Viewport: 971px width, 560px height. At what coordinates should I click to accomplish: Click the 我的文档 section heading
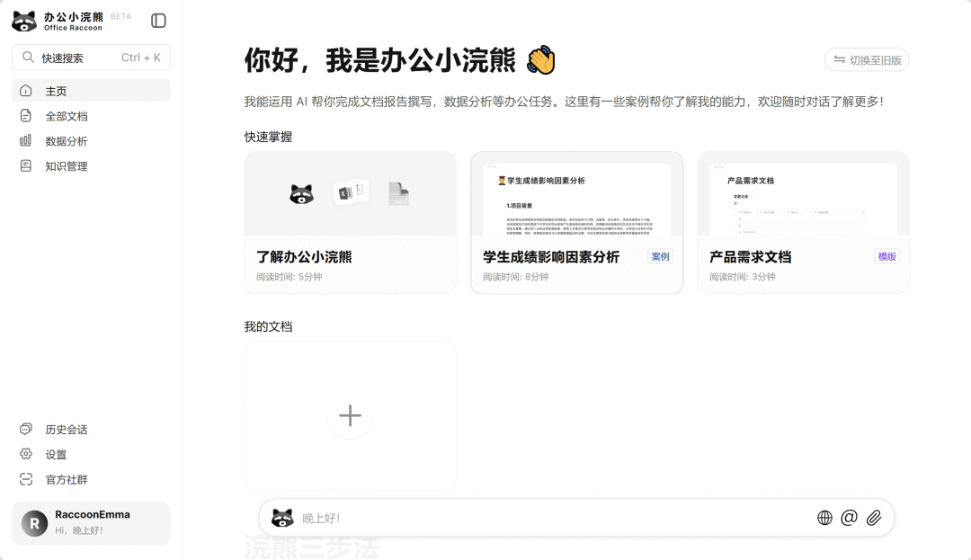pos(268,326)
